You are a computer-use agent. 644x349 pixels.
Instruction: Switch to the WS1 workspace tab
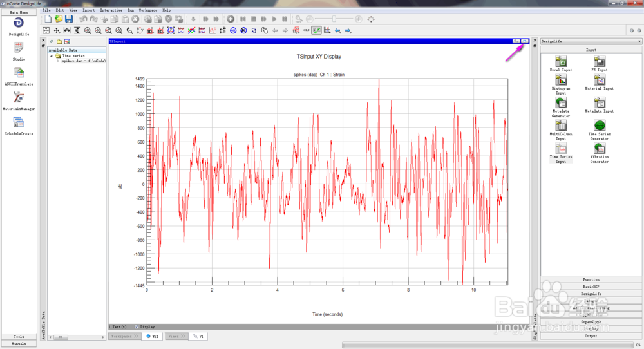tap(153, 336)
